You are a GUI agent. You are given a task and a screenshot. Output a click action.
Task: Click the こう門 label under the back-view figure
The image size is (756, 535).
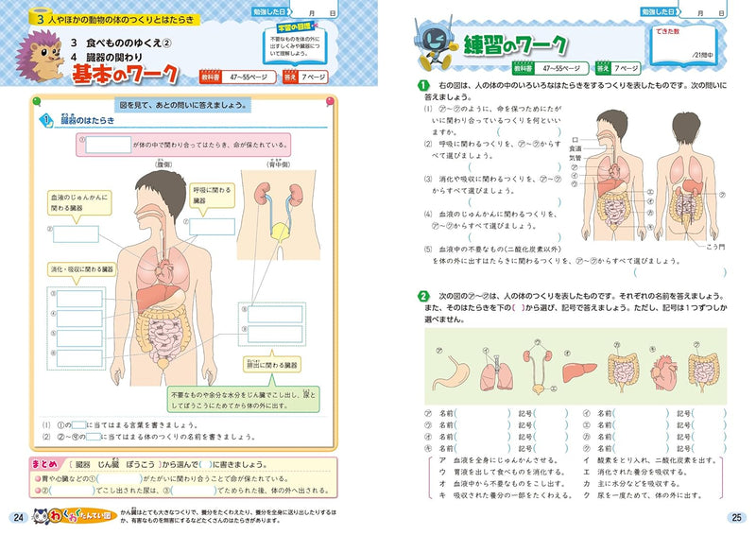[x=715, y=247]
